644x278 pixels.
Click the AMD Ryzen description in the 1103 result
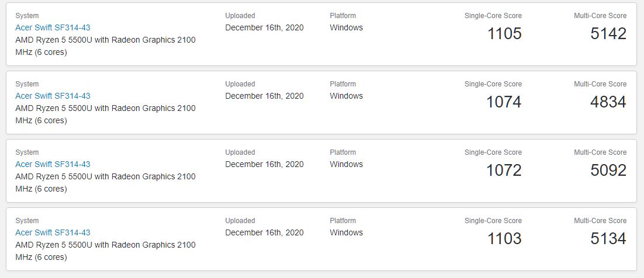105,245
